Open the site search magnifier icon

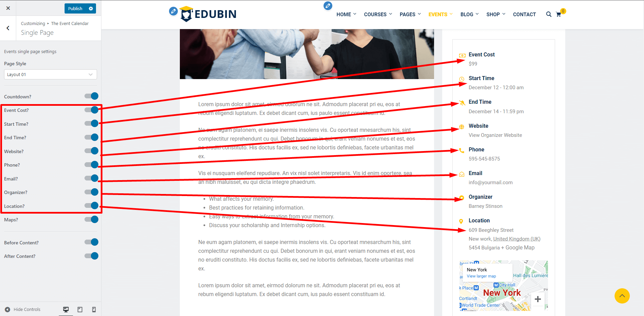coord(548,14)
